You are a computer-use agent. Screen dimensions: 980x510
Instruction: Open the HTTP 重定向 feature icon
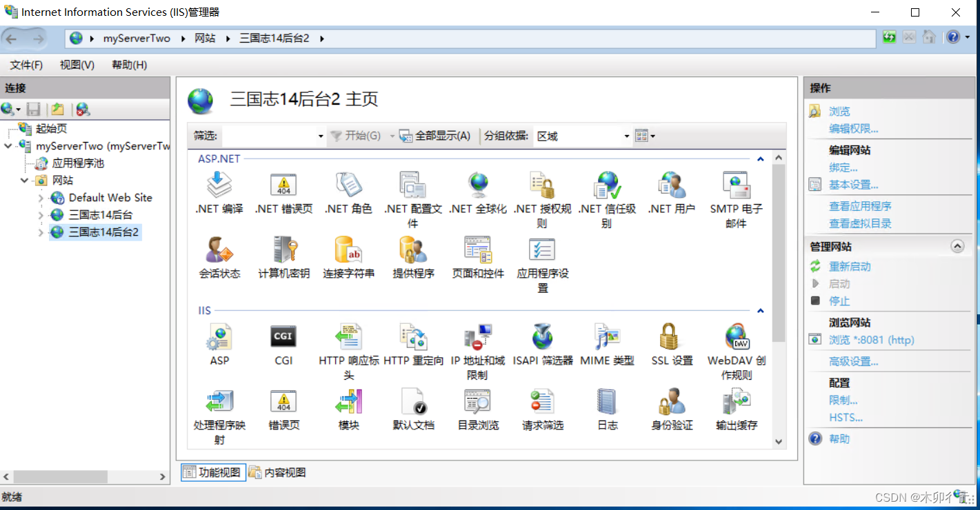point(413,337)
